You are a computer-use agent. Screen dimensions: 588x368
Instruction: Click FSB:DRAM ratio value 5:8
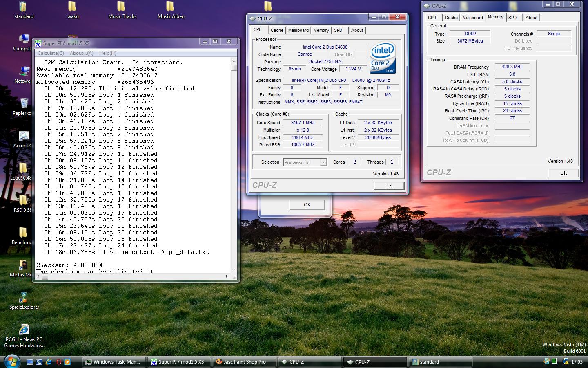pos(512,74)
